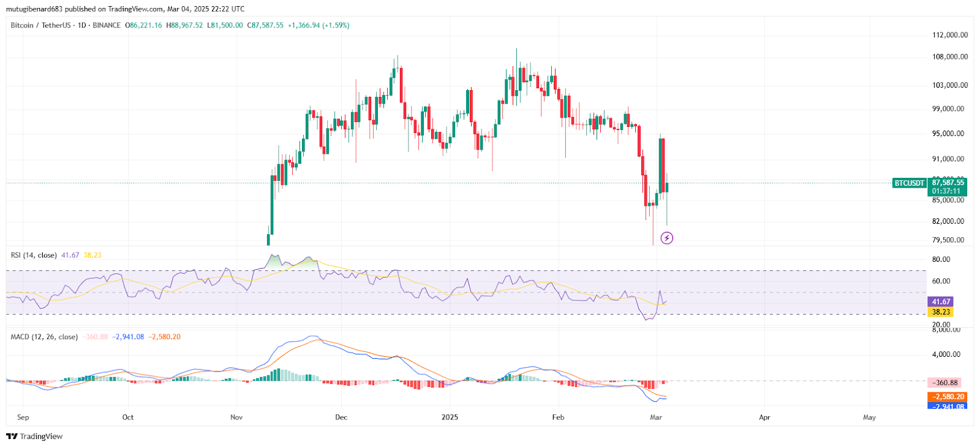Click the 80.00 level on RSI axis
Screen dimensions: 980x447
click(941, 259)
